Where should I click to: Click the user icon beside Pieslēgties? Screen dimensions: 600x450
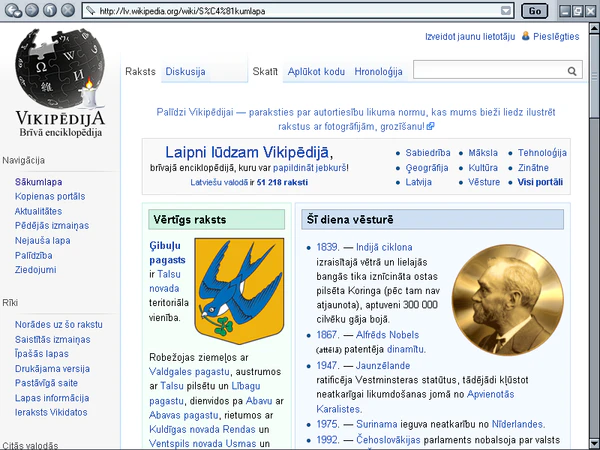(526, 36)
